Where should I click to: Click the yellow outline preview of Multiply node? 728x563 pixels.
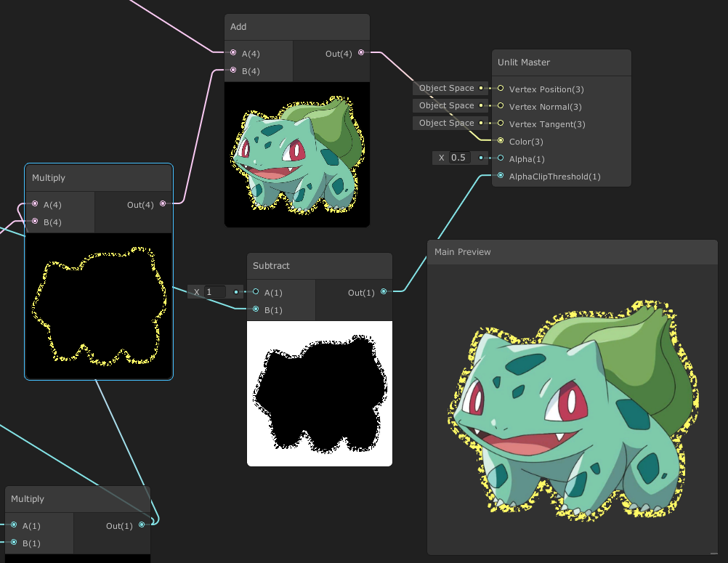(x=99, y=306)
